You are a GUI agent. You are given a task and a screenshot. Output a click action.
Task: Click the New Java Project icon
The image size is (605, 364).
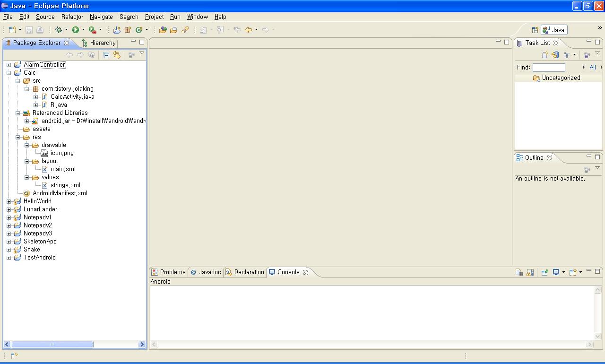tap(117, 30)
